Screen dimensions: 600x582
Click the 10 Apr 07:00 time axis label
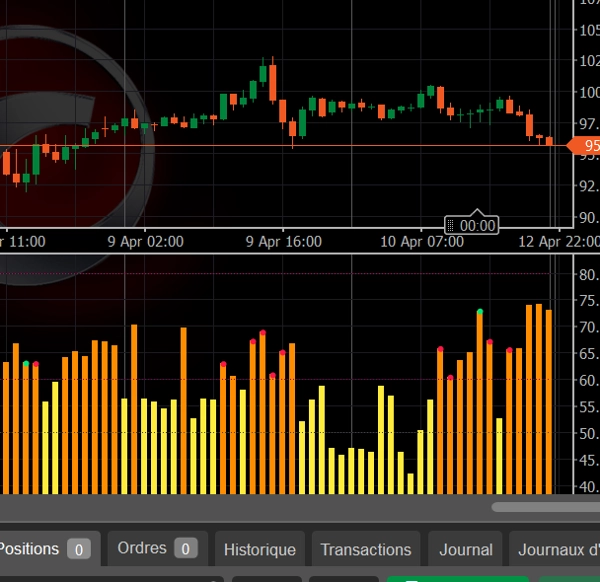tap(422, 242)
